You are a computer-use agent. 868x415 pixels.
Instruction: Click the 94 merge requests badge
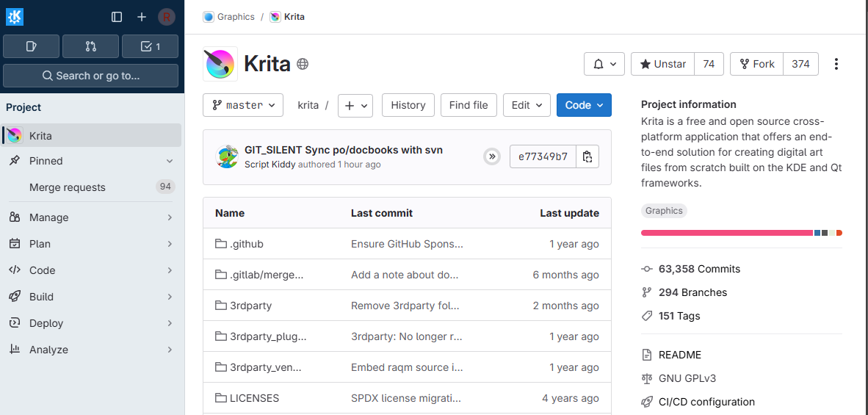165,187
